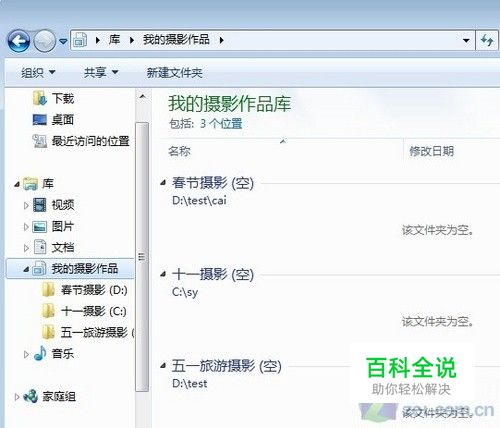Refresh the current folder view

click(x=487, y=41)
